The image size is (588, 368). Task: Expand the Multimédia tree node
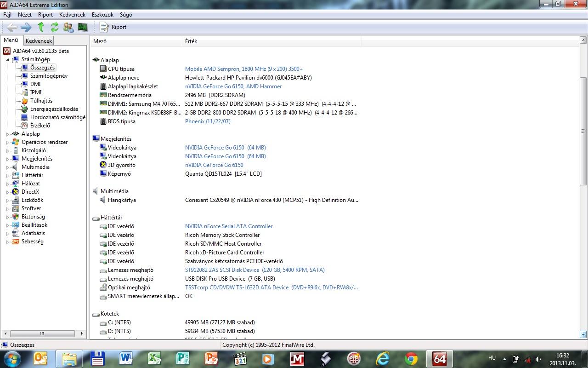tap(8, 167)
